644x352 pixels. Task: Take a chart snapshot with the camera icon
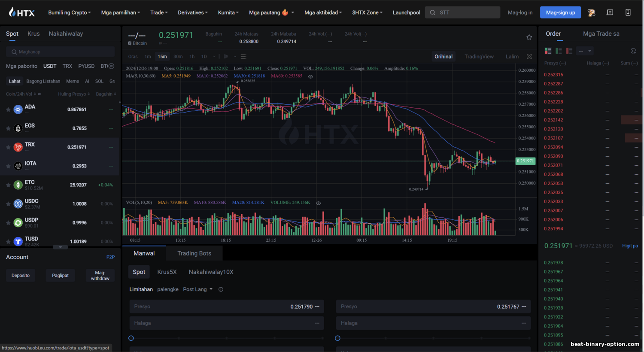coord(529,57)
